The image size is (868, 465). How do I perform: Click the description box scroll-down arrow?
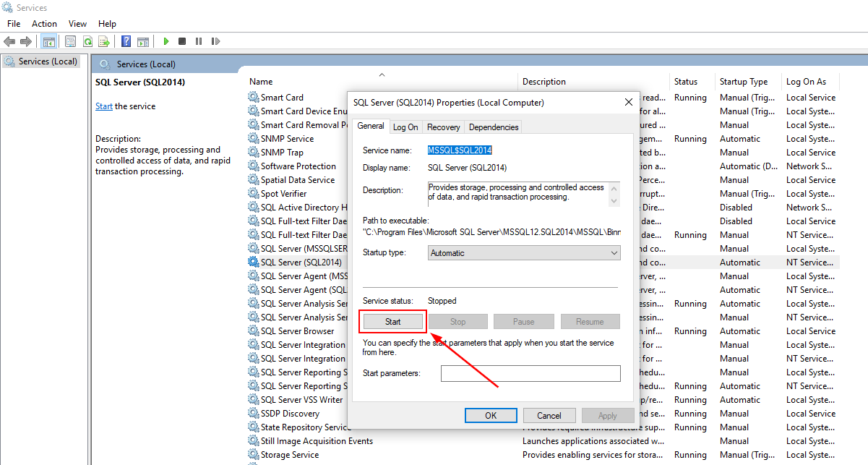pos(615,200)
